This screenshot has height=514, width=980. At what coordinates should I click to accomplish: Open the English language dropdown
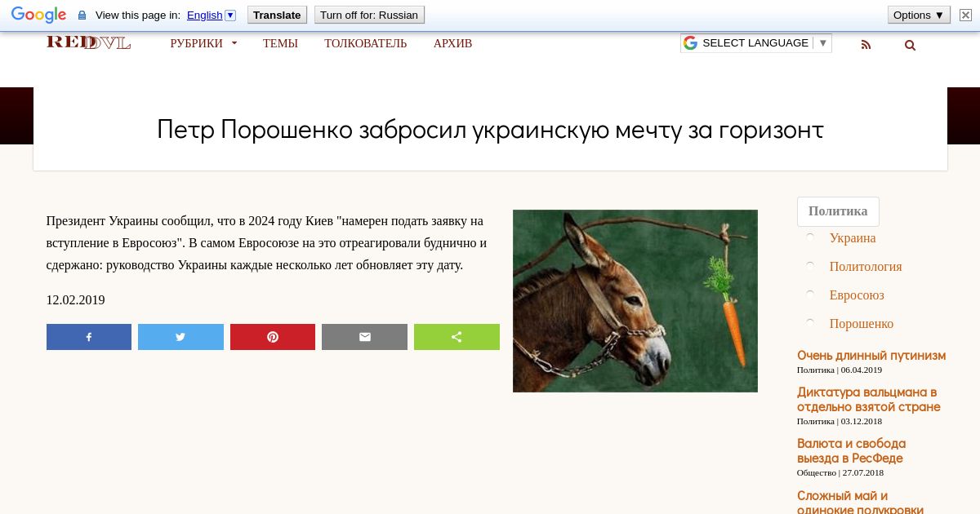[x=211, y=15]
